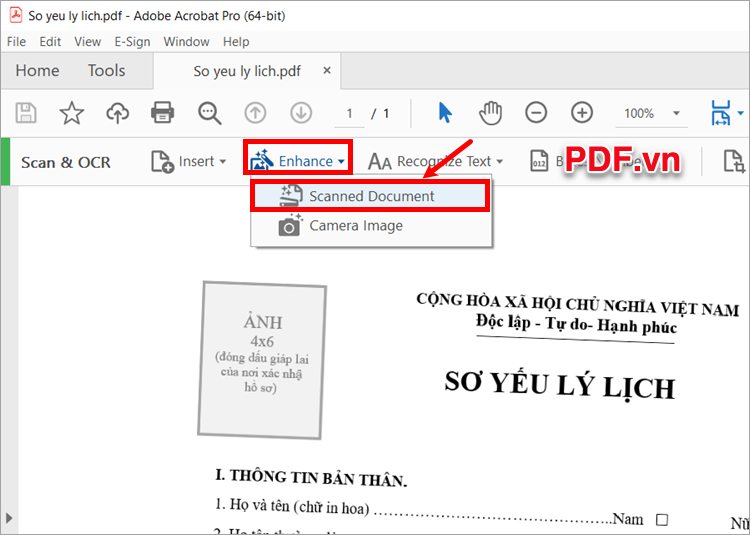Open the E-Sign menu

131,42
